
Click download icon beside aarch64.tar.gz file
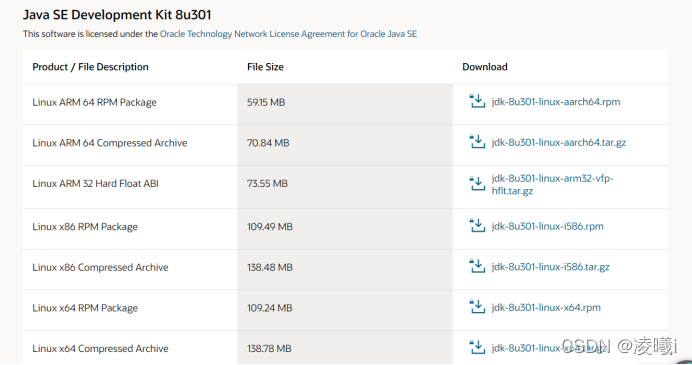[x=477, y=142]
